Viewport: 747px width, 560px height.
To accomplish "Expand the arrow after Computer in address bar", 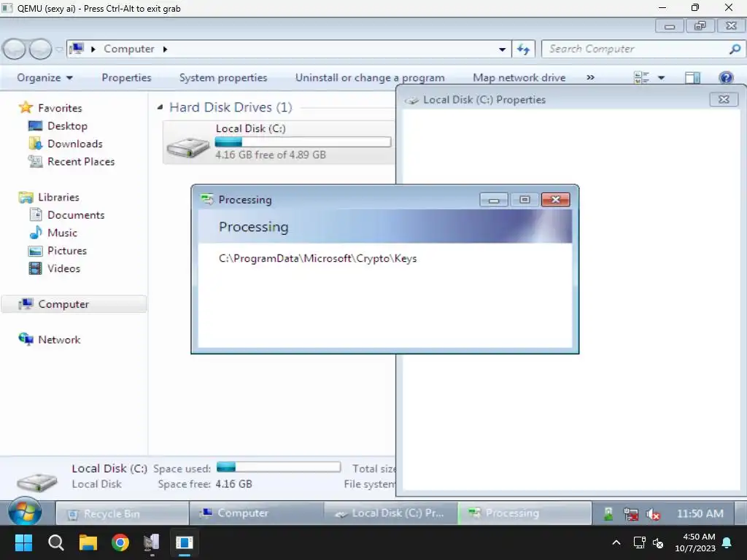I will click(165, 49).
